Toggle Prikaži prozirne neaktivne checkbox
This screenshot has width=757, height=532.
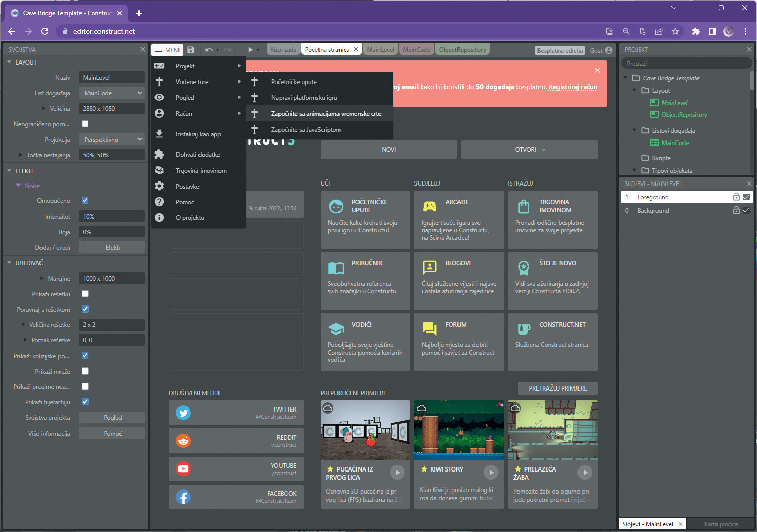(85, 386)
